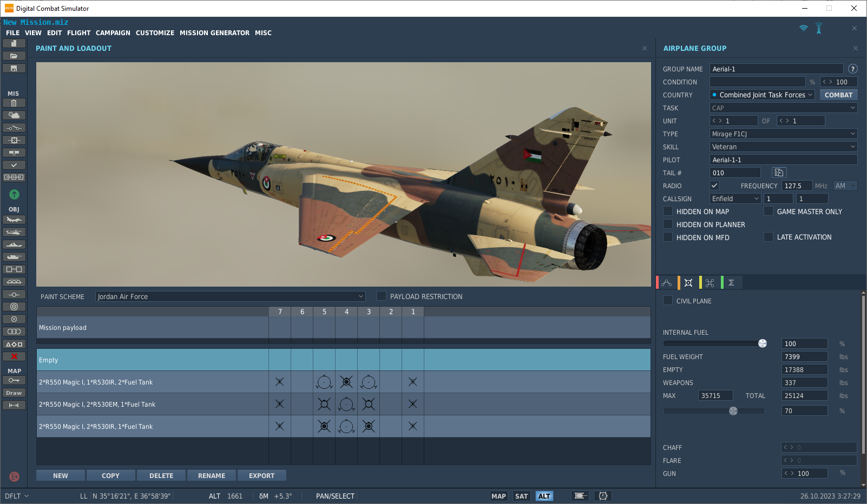Open the map key legend icon
Image resolution: width=867 pixels, height=504 pixels.
(x=14, y=380)
